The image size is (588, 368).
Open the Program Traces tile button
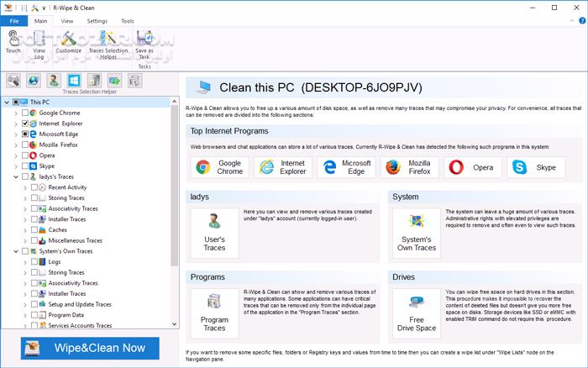214,311
